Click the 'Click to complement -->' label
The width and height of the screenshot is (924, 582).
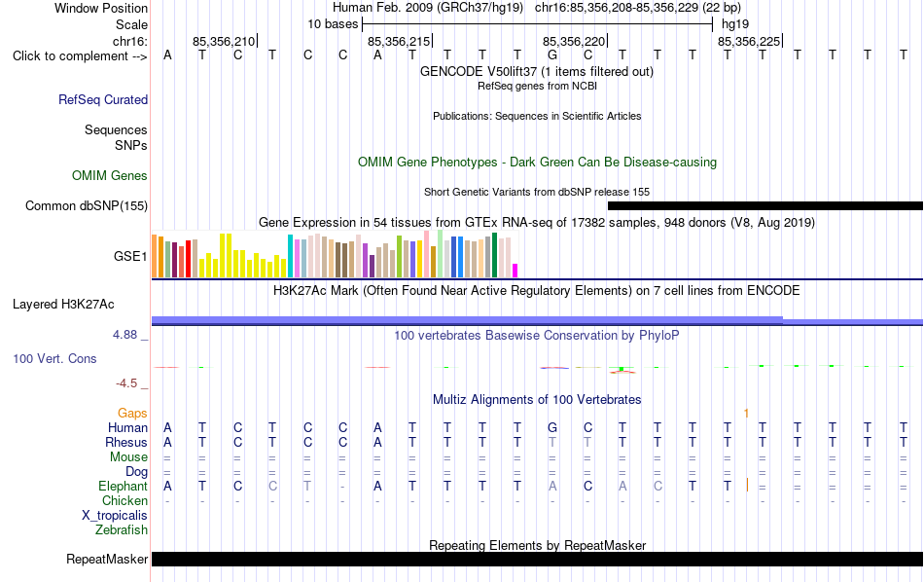[80, 56]
